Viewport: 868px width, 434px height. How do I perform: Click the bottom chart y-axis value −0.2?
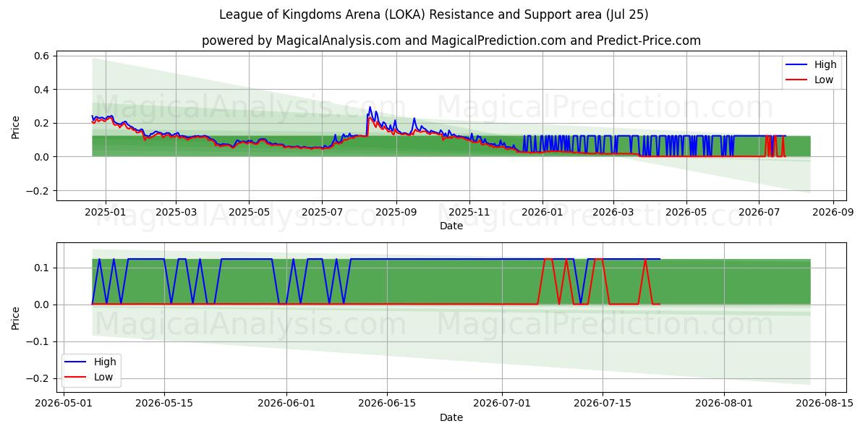[x=38, y=379]
